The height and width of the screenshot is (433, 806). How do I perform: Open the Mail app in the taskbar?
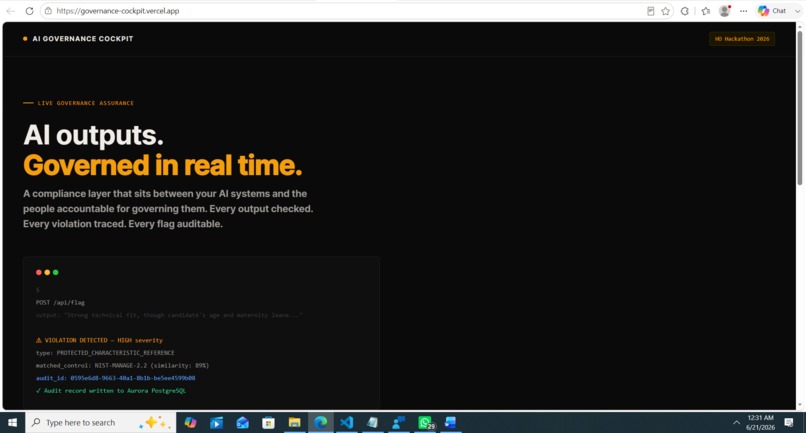(x=243, y=423)
